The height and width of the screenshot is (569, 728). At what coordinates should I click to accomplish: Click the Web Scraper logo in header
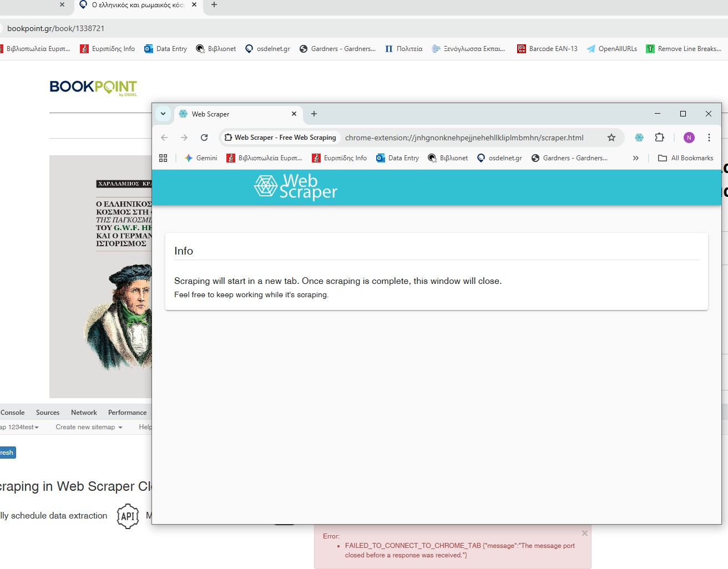pos(296,186)
